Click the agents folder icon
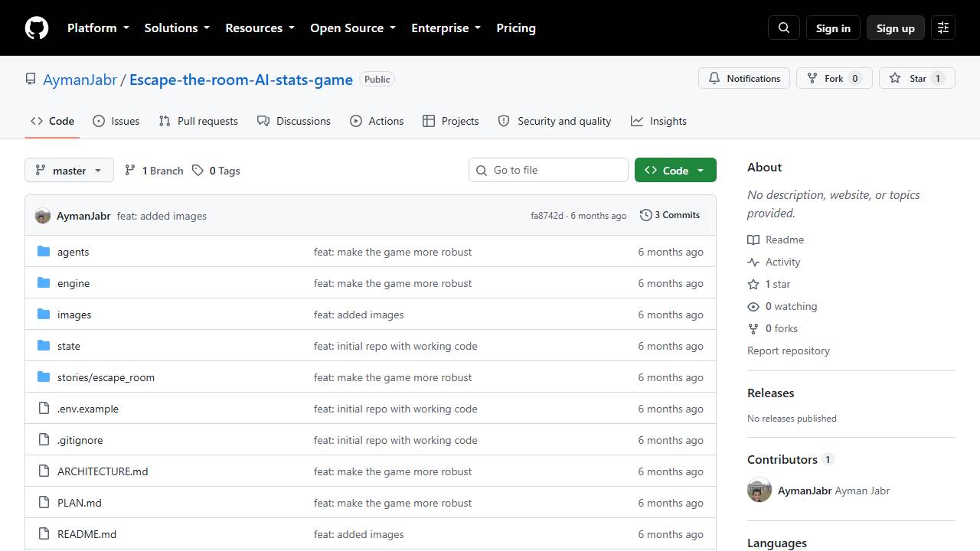The height and width of the screenshot is (551, 980). click(x=44, y=252)
